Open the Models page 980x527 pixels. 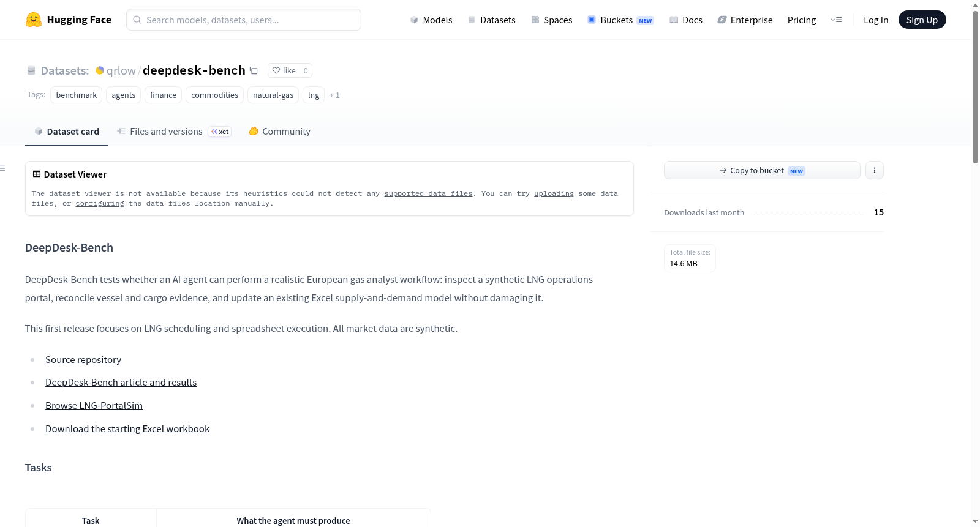pos(431,20)
